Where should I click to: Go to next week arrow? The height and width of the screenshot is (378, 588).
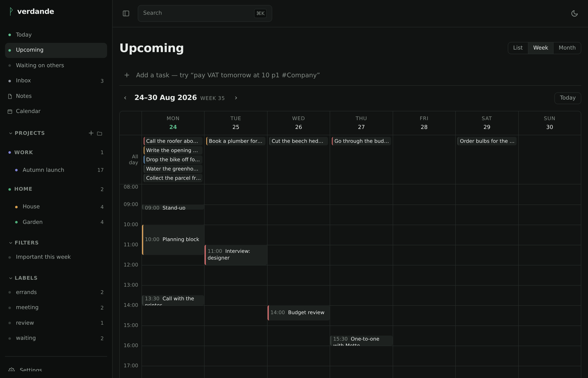pos(236,98)
